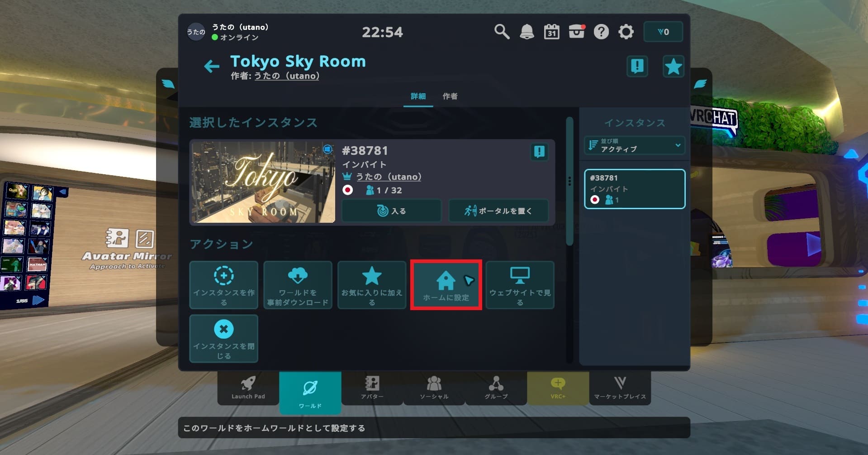Click the back arrow beside Tokyo Sky Room
868x455 pixels.
(211, 67)
